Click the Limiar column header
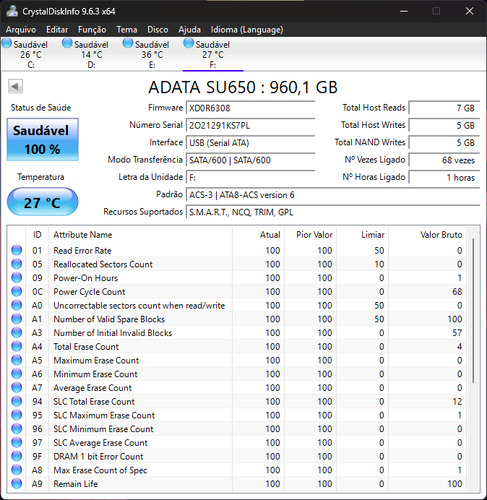Image resolution: width=487 pixels, height=500 pixels. pyautogui.click(x=362, y=235)
